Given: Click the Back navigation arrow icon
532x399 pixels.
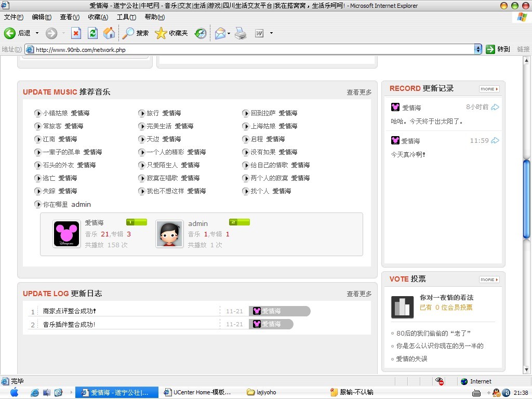Looking at the screenshot, I should [9, 33].
